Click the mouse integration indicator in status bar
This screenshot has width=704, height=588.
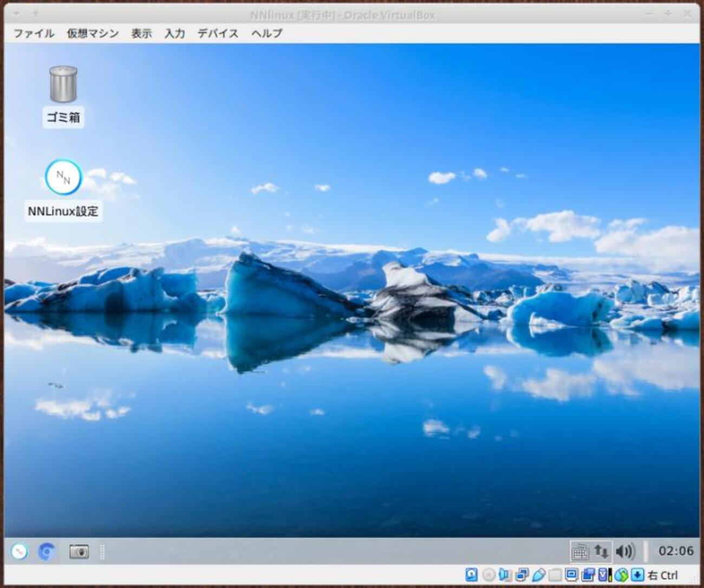coord(621,574)
